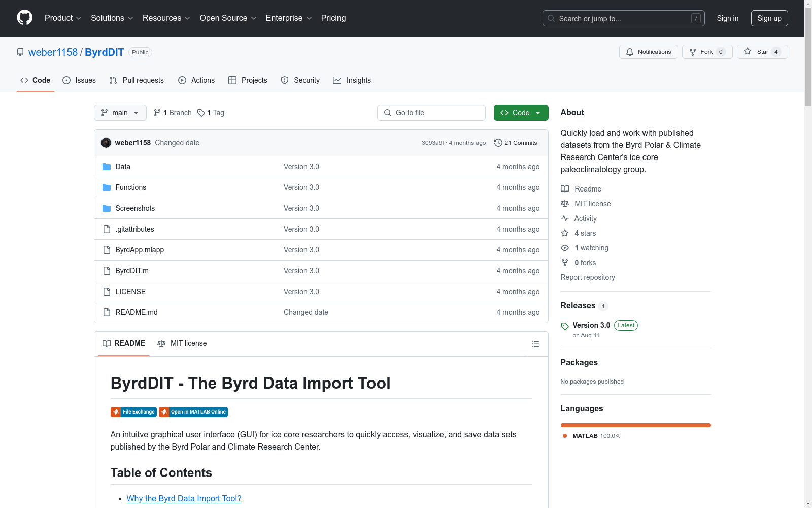
Task: Open the Functions folder
Action: click(130, 187)
